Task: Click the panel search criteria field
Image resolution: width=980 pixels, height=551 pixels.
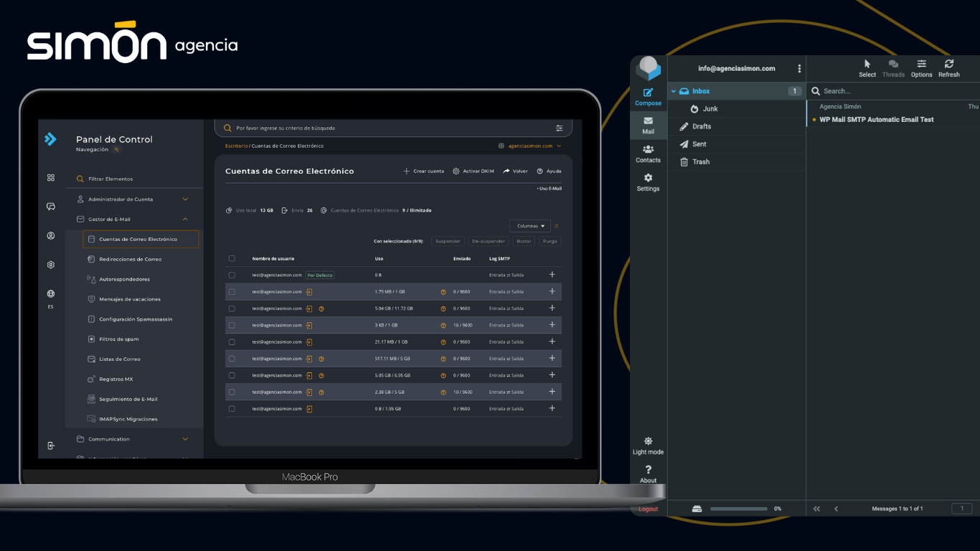Action: 393,128
